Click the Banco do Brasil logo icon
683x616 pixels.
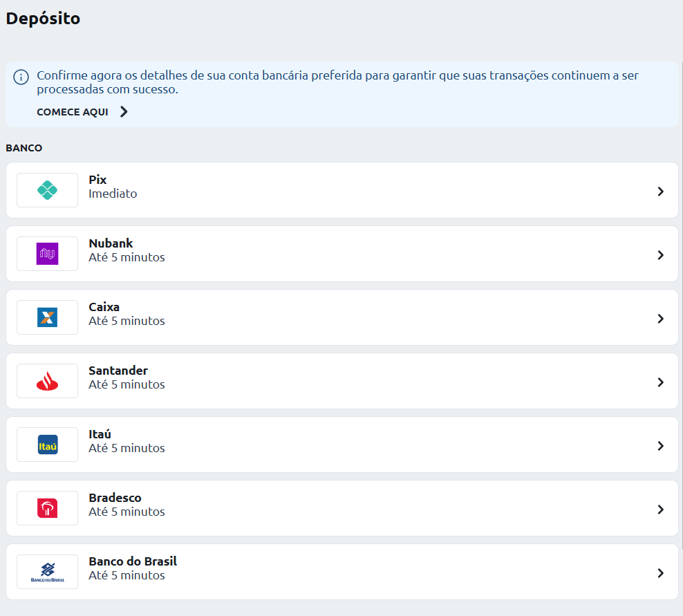coord(48,572)
